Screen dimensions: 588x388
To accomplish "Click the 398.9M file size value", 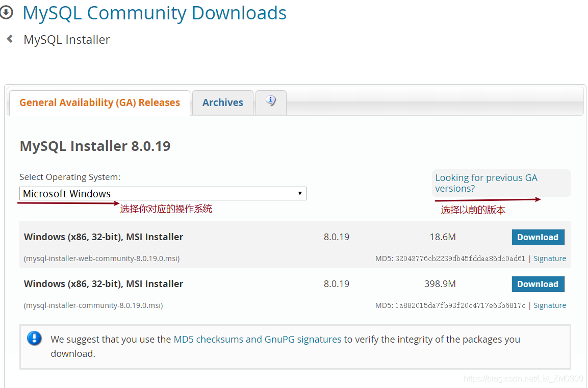I will 440,284.
